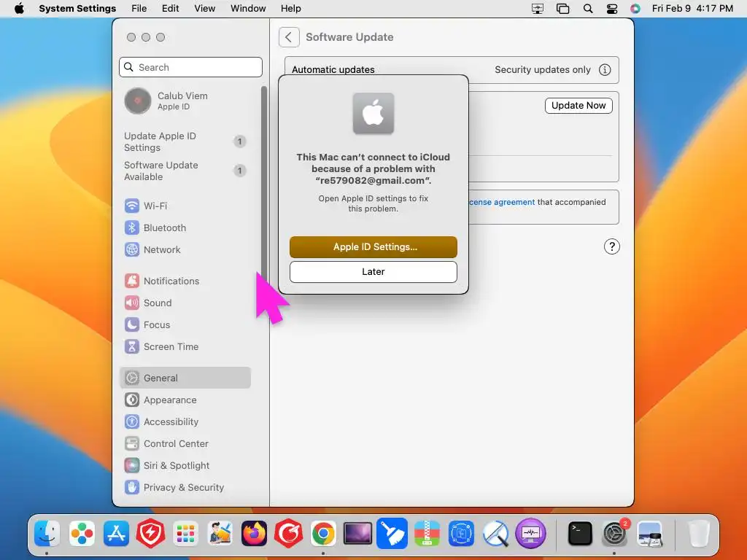Open the Apple menu
The height and width of the screenshot is (560, 747).
point(19,9)
